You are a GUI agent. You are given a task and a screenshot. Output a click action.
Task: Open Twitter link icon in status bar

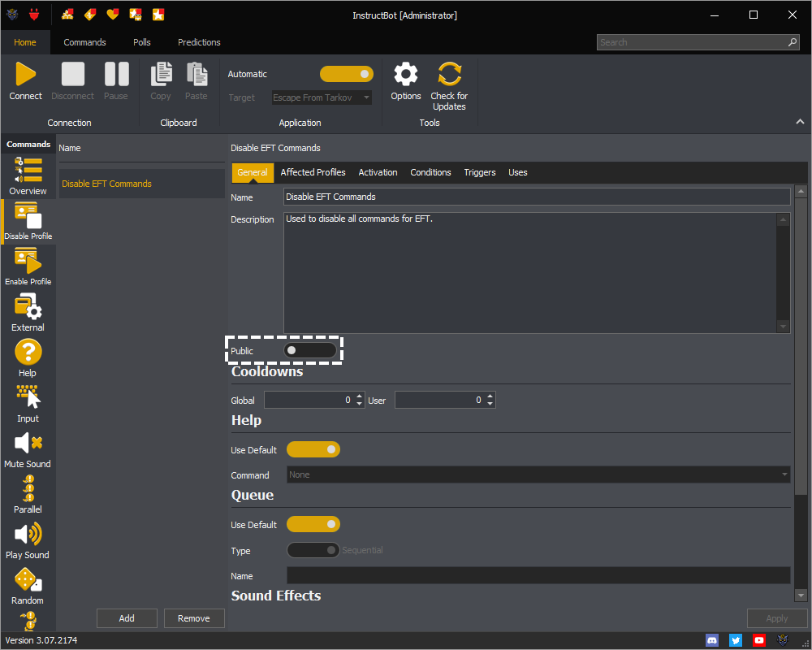736,641
